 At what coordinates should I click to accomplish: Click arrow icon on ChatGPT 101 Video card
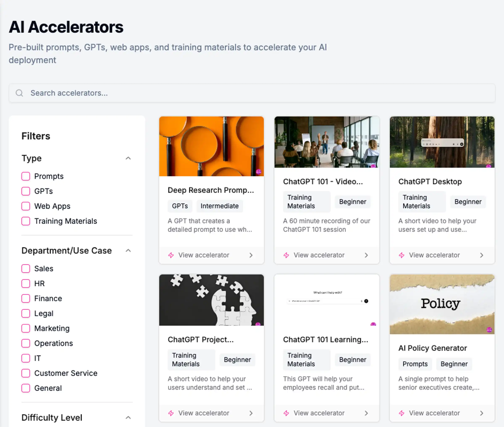pos(366,255)
